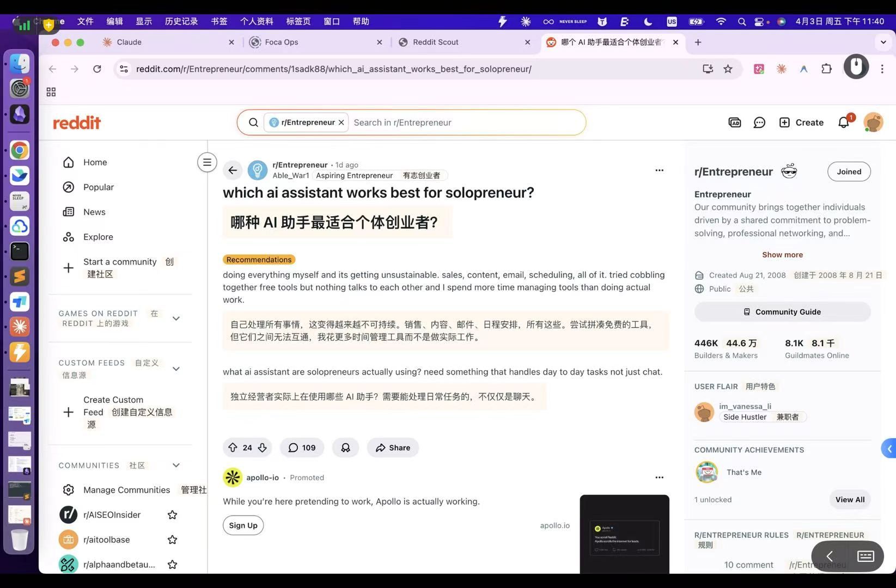Favorite the r/aitoolbase community star
This screenshot has height=588, width=896.
pos(172,540)
